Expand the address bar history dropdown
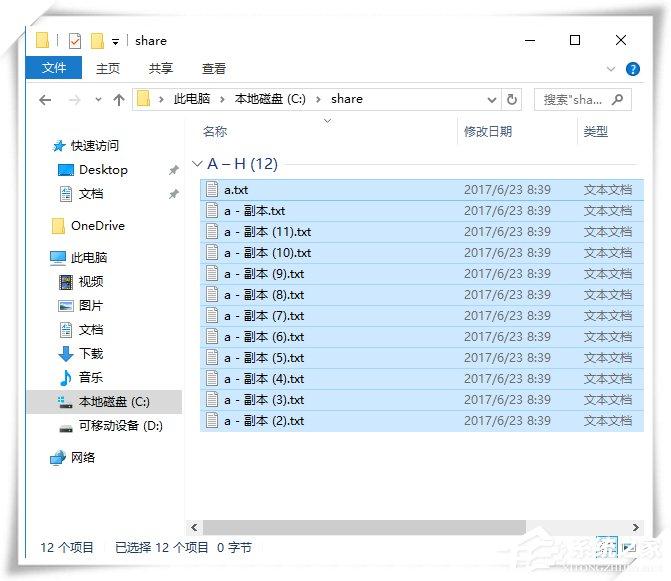The height and width of the screenshot is (581, 671). tap(492, 100)
